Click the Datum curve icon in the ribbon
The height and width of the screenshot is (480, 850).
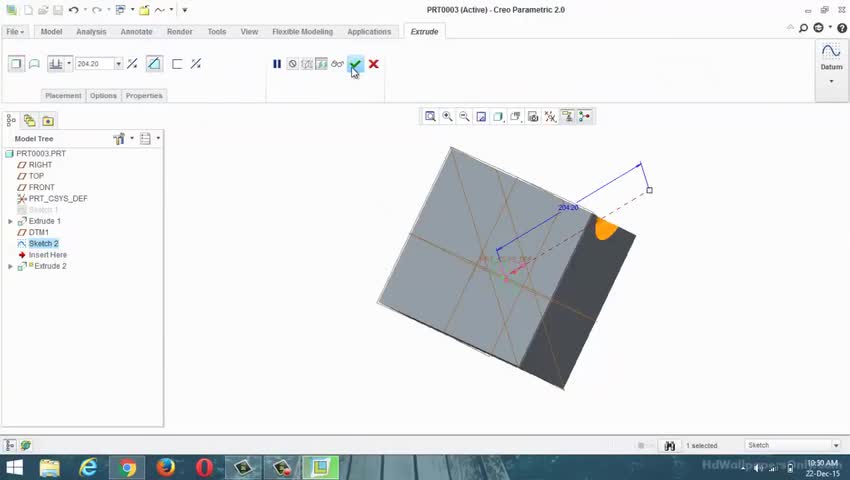[x=831, y=52]
